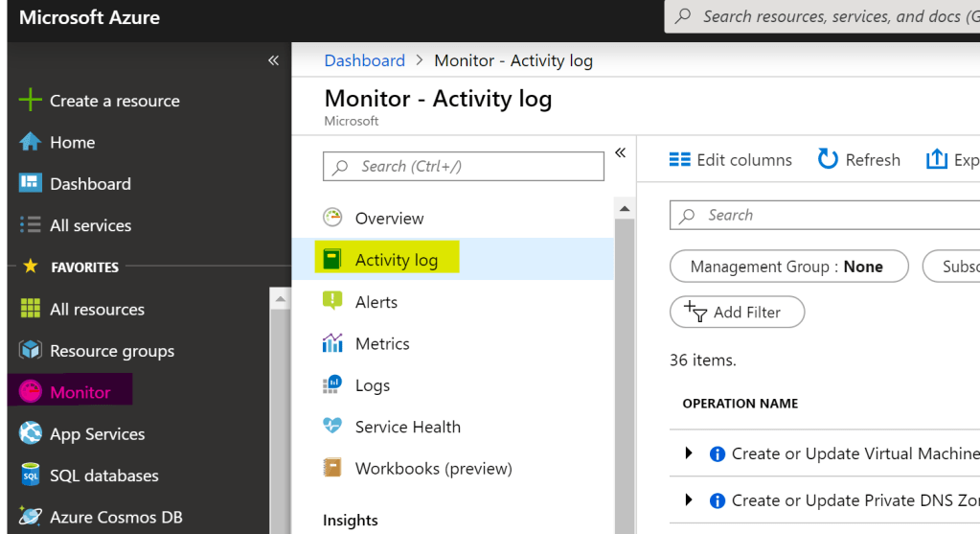Collapse the left portal sidebar with chevrons
This screenshot has height=534, width=980.
[273, 60]
